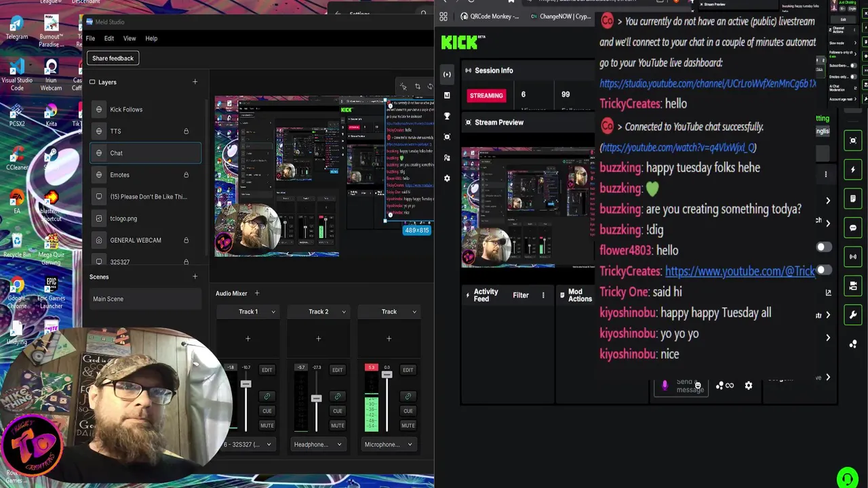Mute the Microphone track
The height and width of the screenshot is (488, 868).
pos(408,426)
